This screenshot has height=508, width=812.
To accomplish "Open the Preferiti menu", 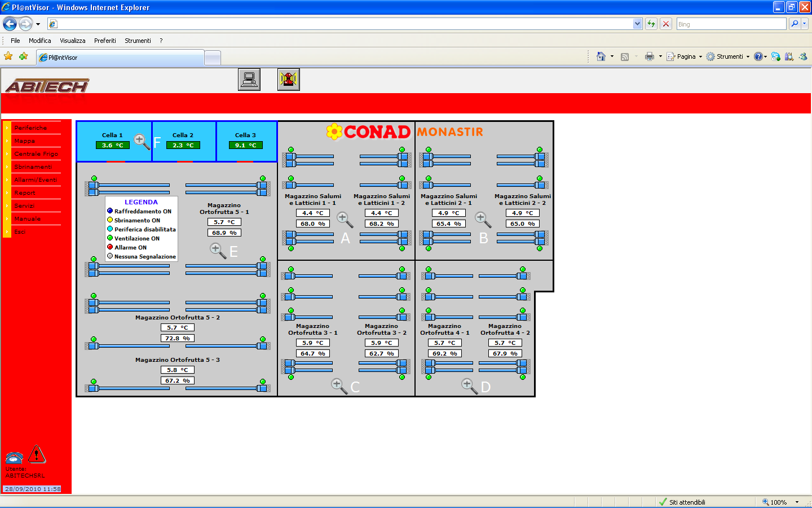I will click(105, 41).
